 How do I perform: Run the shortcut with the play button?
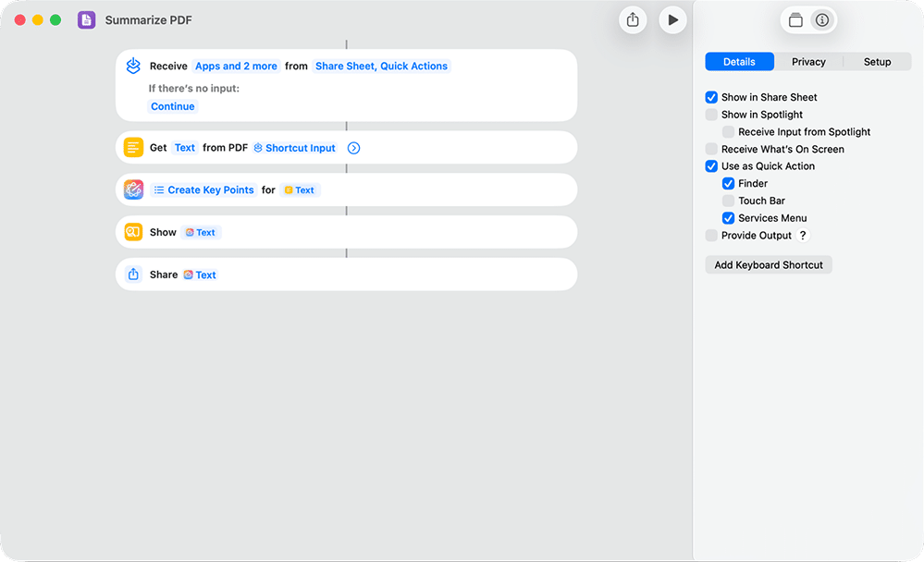[673, 19]
